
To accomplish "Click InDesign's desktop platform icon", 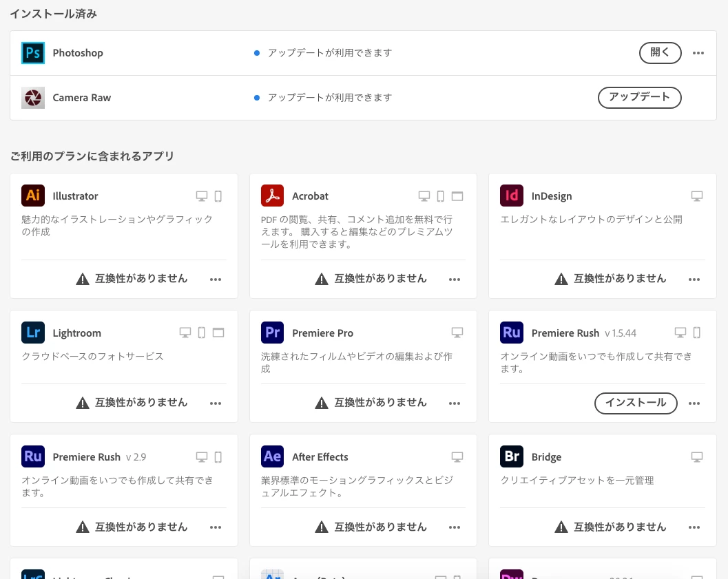I will point(697,196).
